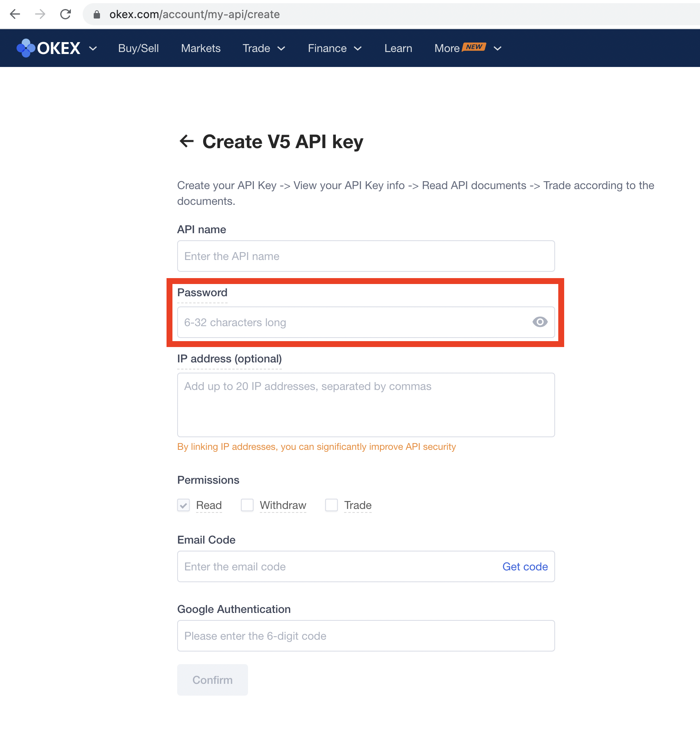Viewport: 700px width, 750px height.
Task: Click the NEW badge next to More
Action: [x=475, y=46]
